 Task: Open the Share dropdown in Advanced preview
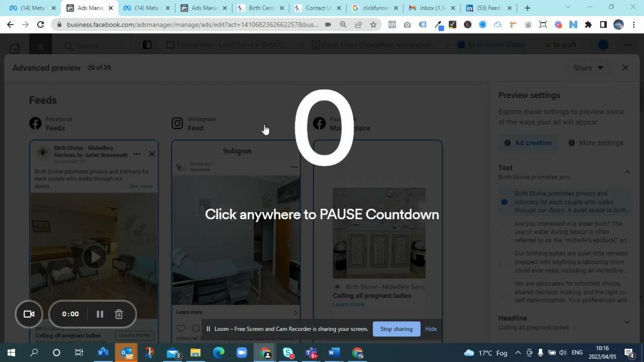point(588,68)
